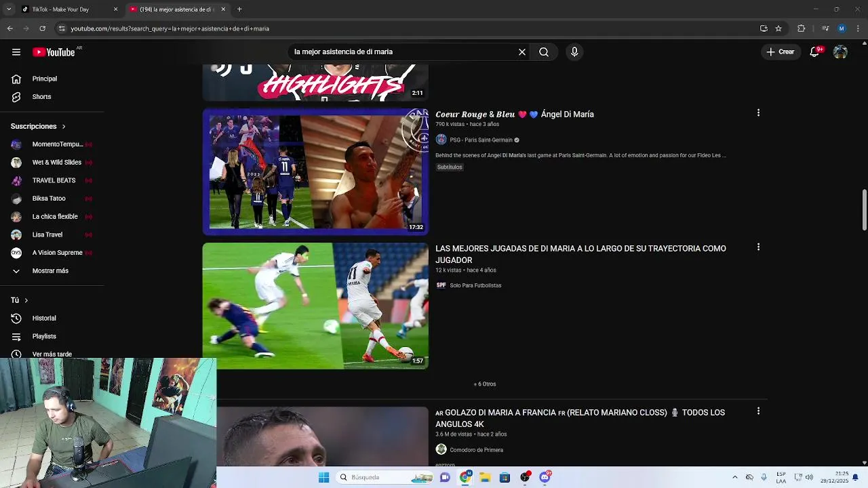Switch to the TikTok - Make Your Day tab
The image size is (868, 488).
tap(64, 9)
